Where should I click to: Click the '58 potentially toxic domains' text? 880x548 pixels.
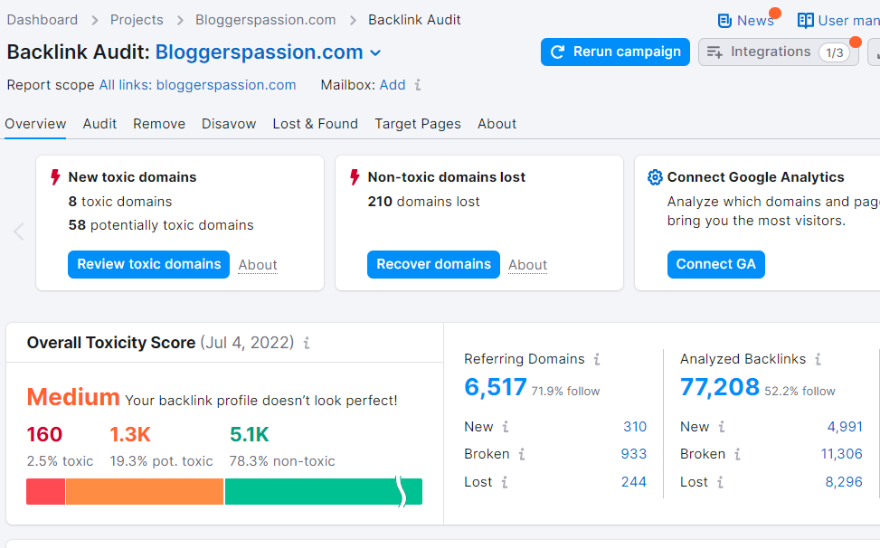tap(161, 225)
